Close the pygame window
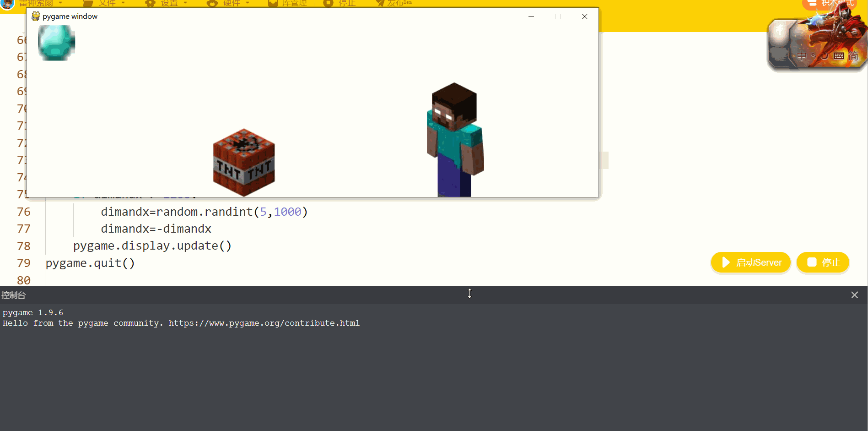 [x=585, y=16]
